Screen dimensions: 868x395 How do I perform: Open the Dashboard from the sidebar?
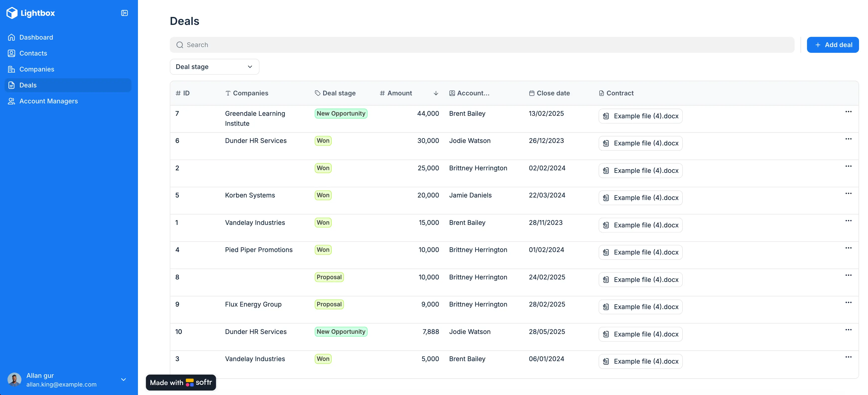pos(36,37)
